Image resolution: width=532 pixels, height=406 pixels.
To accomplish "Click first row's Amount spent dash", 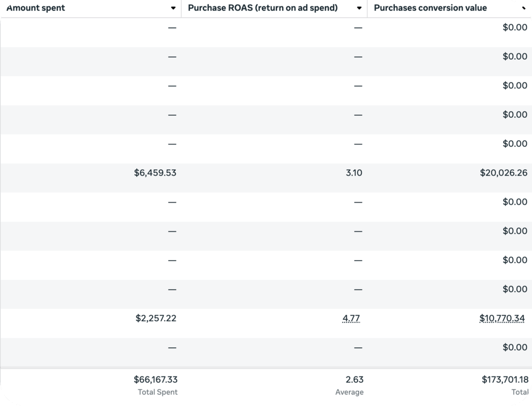I will [x=172, y=28].
